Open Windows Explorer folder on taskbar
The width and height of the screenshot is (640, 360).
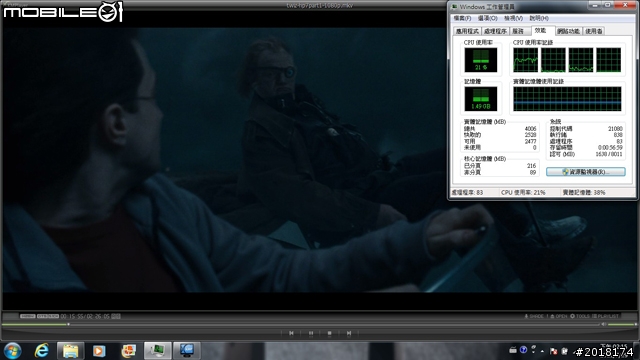(70, 350)
